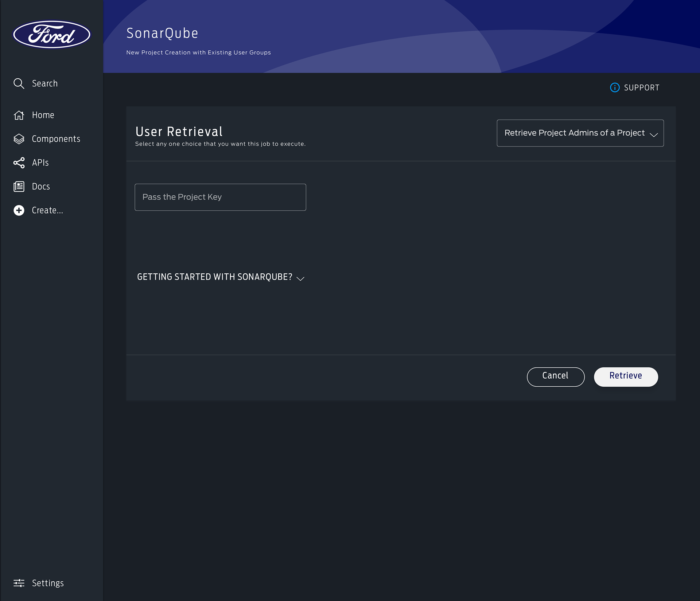Viewport: 700px width, 601px height.
Task: Open Settings at the sidebar bottom
Action: 48,583
